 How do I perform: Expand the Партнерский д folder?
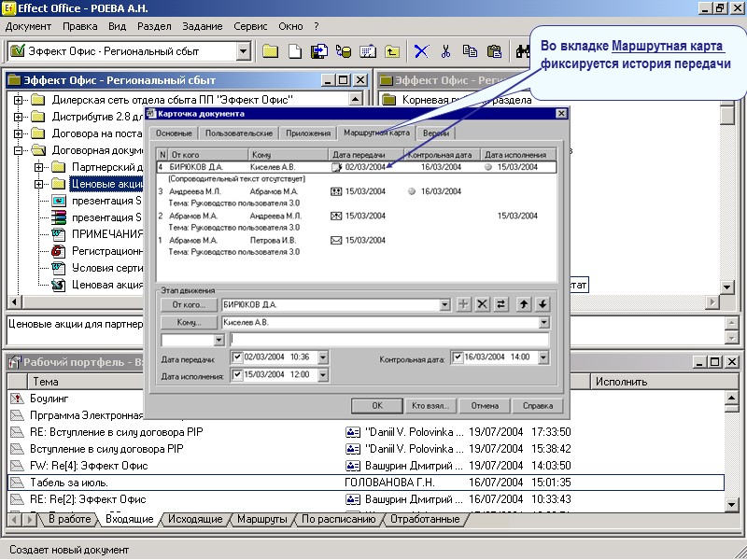pos(38,167)
